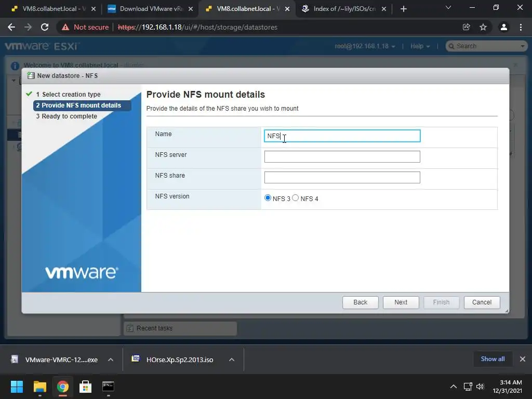Image resolution: width=532 pixels, height=399 pixels.
Task: Click the network tray icon
Action: click(468, 387)
